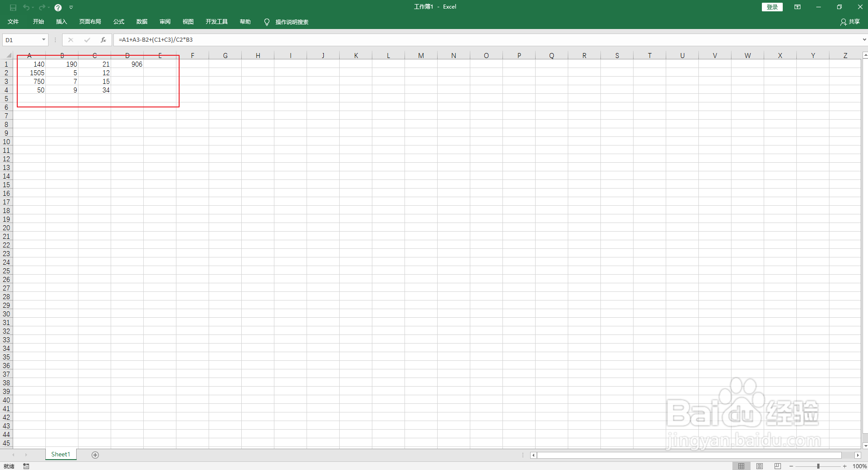Select column M header
Viewport: 868px width, 470px height.
click(421, 56)
